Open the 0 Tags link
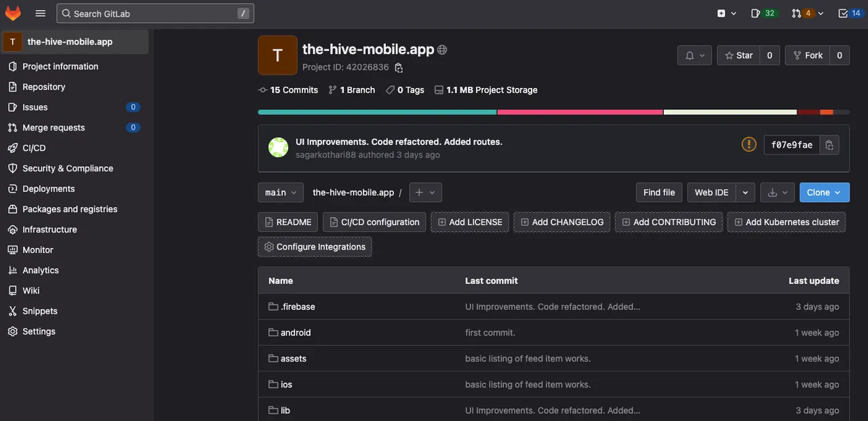868x421 pixels. (x=405, y=89)
